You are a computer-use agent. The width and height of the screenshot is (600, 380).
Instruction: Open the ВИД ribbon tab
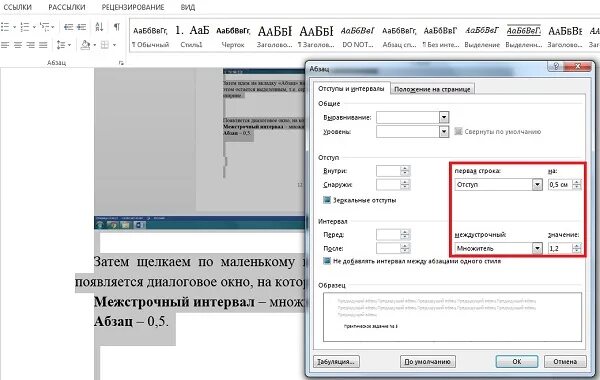point(188,7)
